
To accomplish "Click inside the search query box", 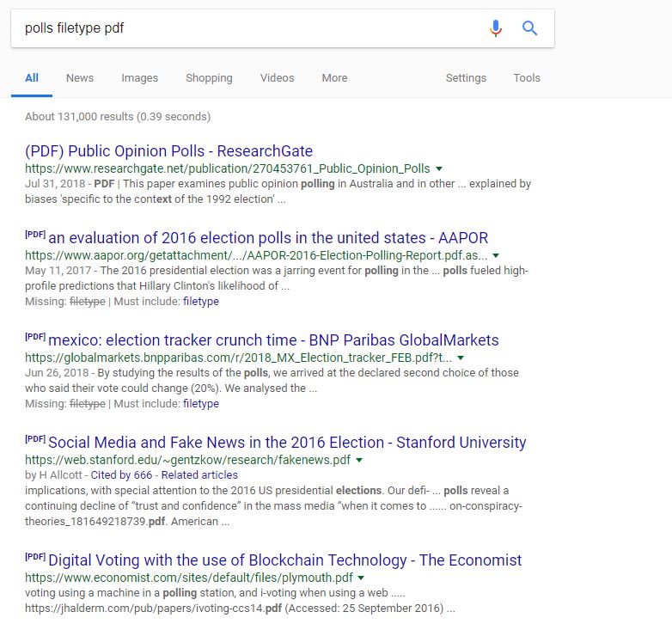I will [x=241, y=28].
